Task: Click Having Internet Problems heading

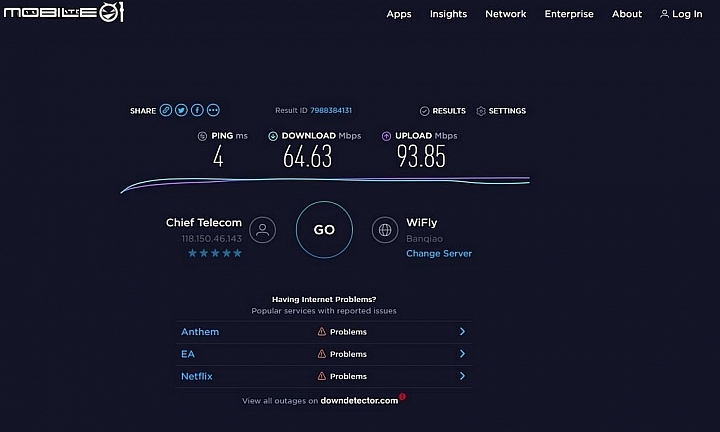Action: click(324, 299)
